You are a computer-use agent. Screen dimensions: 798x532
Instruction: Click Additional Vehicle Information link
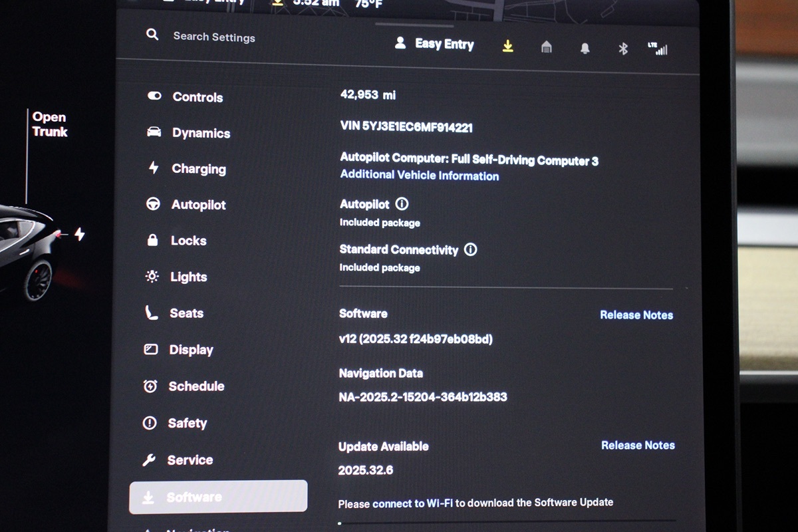(419, 176)
